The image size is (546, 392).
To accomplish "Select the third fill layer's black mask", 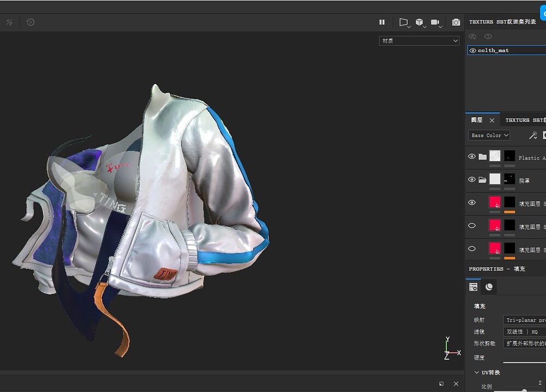I will pos(509,248).
